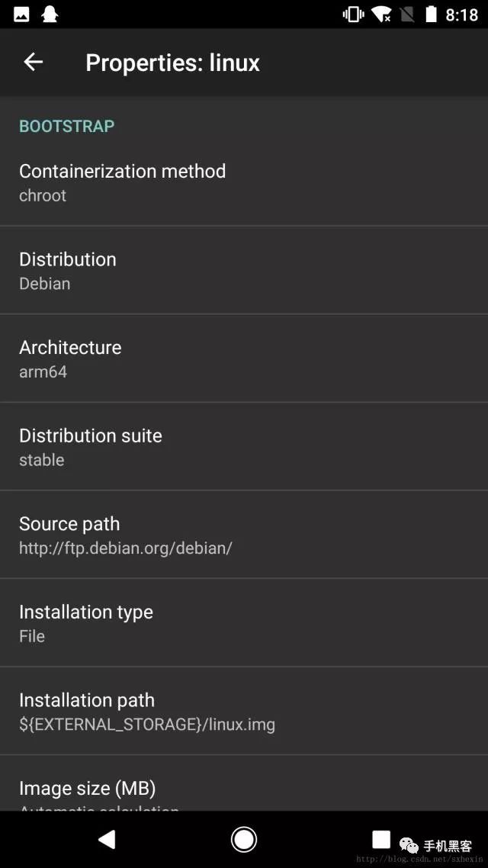This screenshot has height=868, width=488.
Task: Open Installation type File option
Action: click(x=244, y=622)
